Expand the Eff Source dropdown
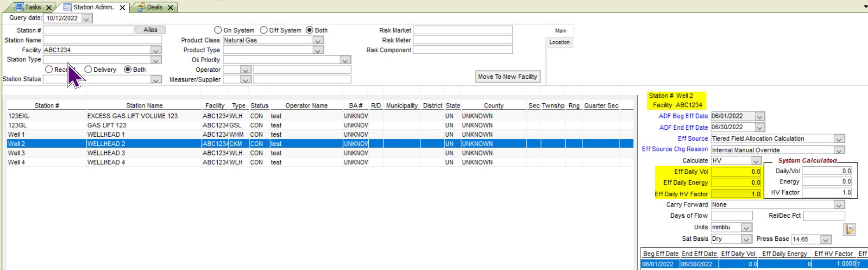This screenshot has height=270, width=868. click(x=838, y=139)
